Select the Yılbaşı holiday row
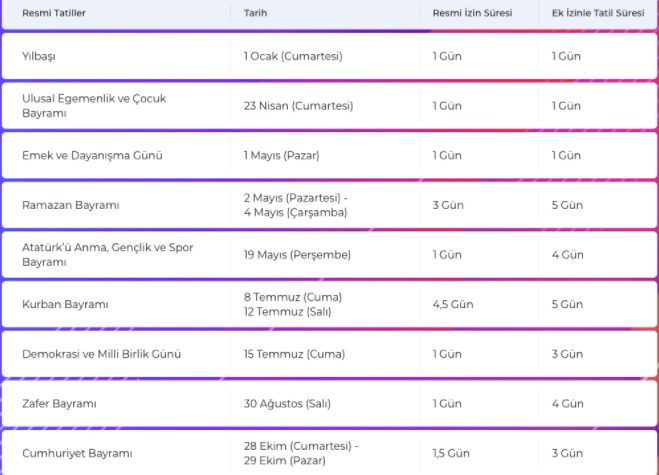Viewport: 659px width, 475px height. coord(329,56)
